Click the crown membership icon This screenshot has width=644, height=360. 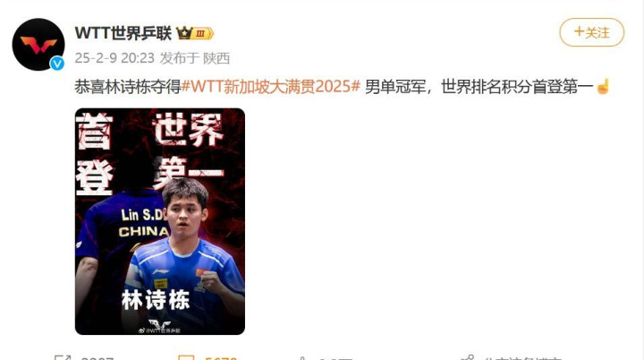pyautogui.click(x=184, y=33)
